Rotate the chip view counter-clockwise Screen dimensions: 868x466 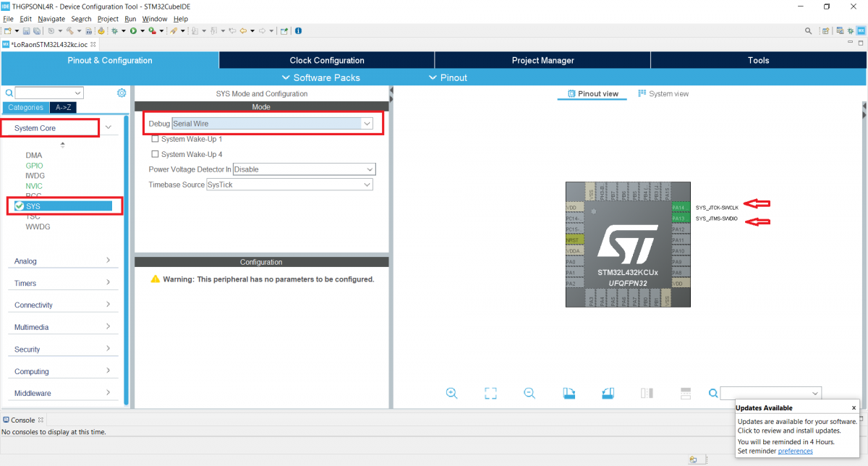tap(608, 393)
